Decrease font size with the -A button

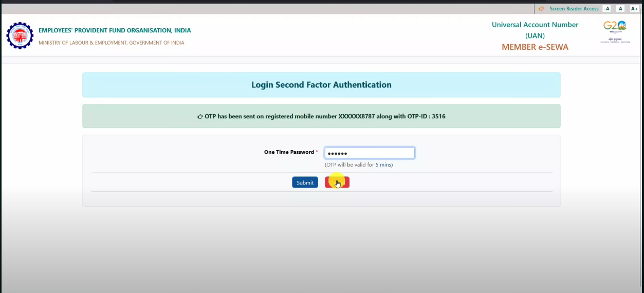point(607,9)
